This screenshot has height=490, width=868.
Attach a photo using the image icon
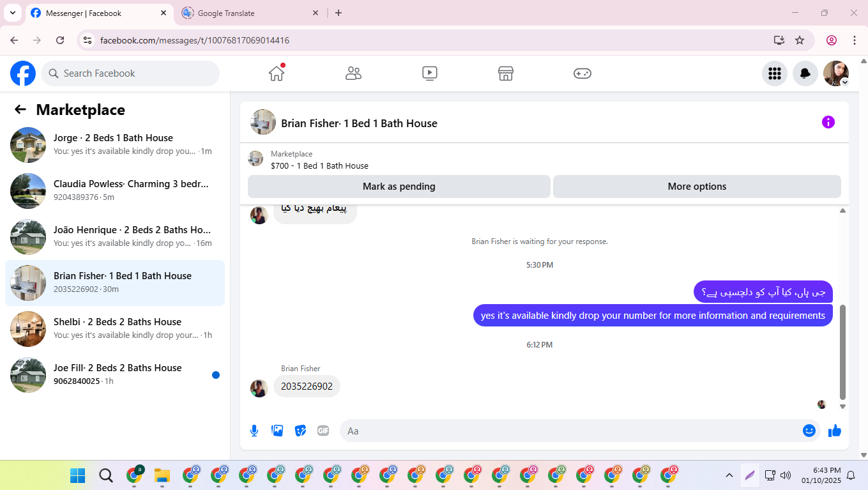tap(277, 431)
